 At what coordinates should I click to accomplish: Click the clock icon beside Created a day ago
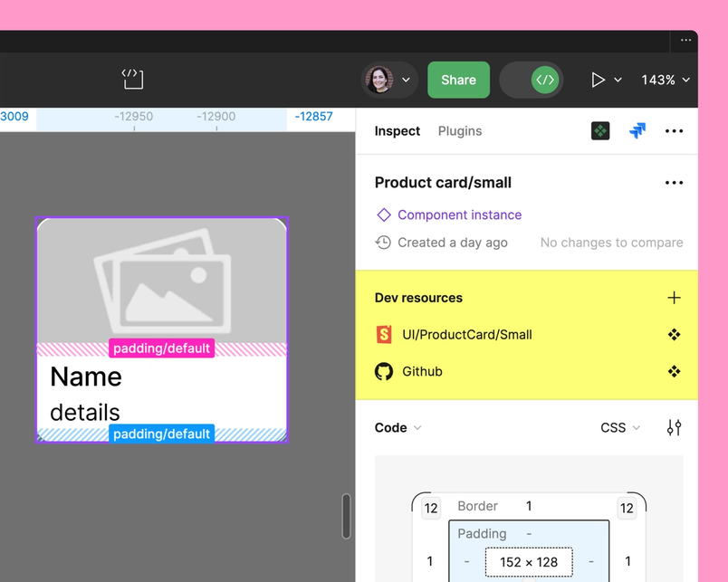coord(384,243)
